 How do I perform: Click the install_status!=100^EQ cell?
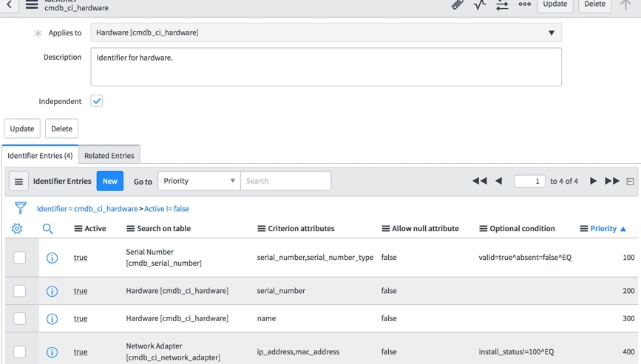tap(516, 351)
